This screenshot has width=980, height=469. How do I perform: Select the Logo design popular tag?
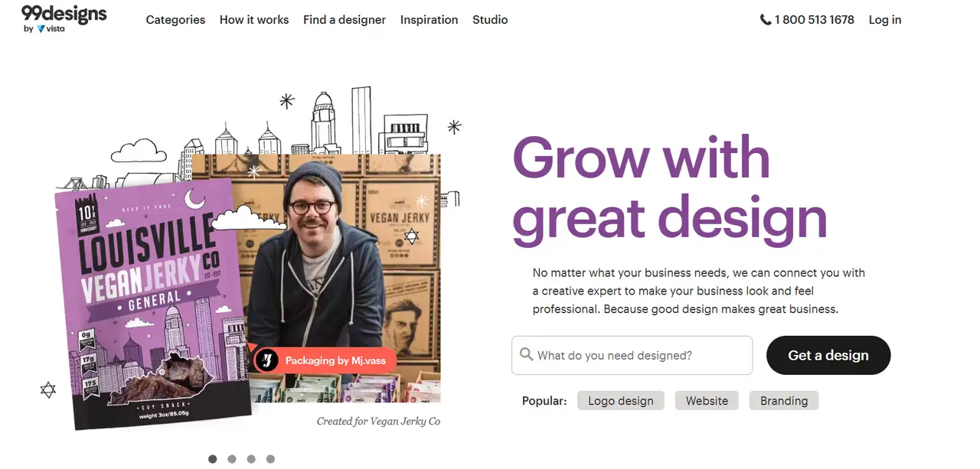[x=621, y=400]
